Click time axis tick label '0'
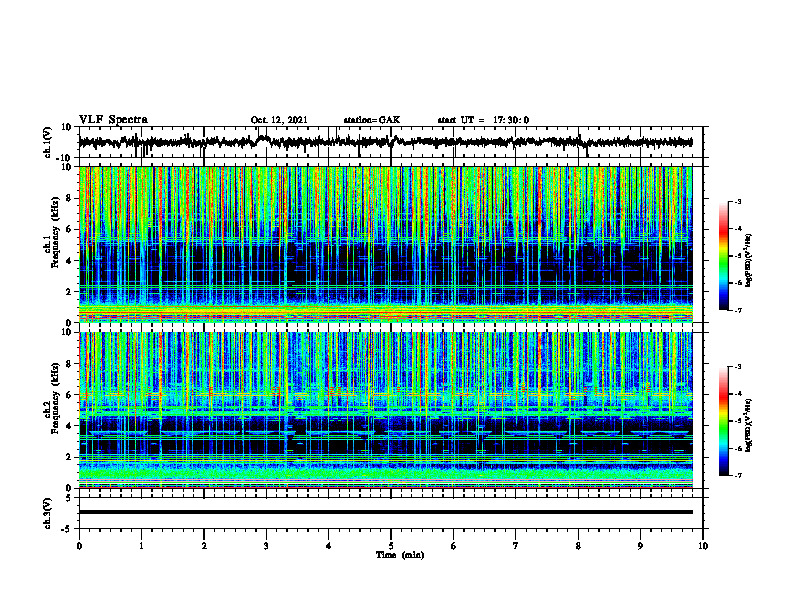The width and height of the screenshot is (792, 612). tap(79, 546)
